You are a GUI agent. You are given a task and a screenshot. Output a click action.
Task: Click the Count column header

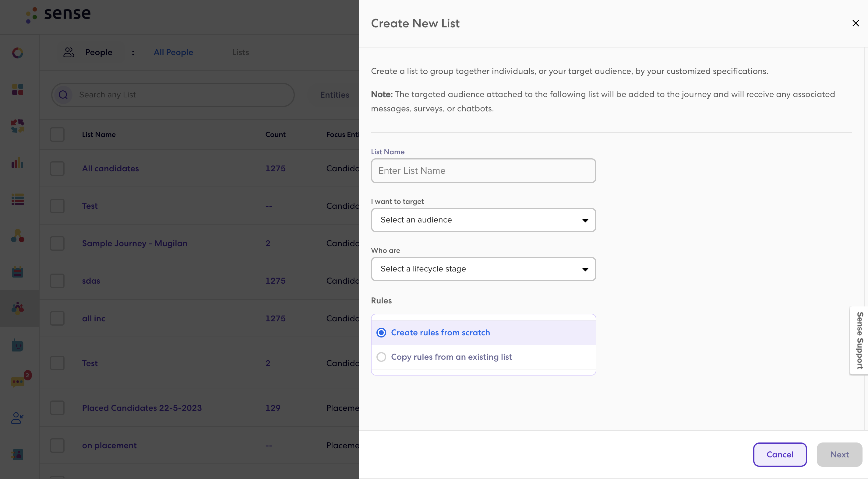(275, 135)
